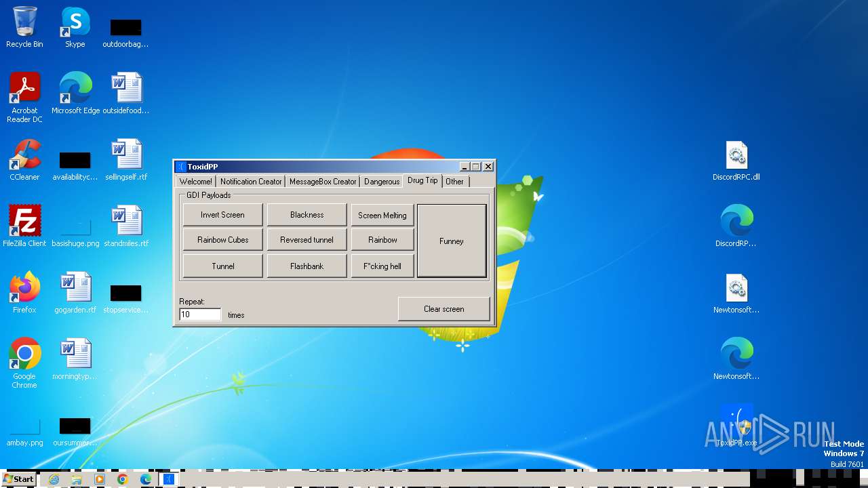Launch Microsoft Edge desktop shortcut
This screenshot has width=868, height=488.
(75, 94)
